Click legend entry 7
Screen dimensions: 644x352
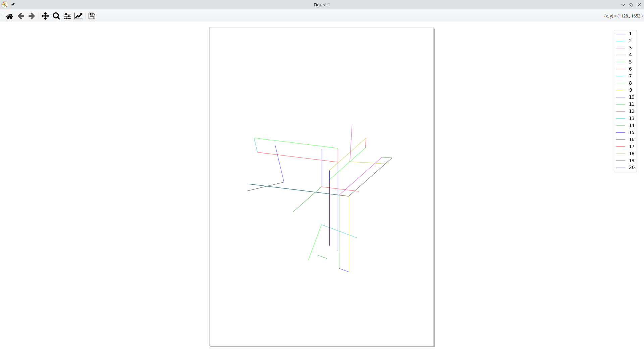tap(625, 76)
